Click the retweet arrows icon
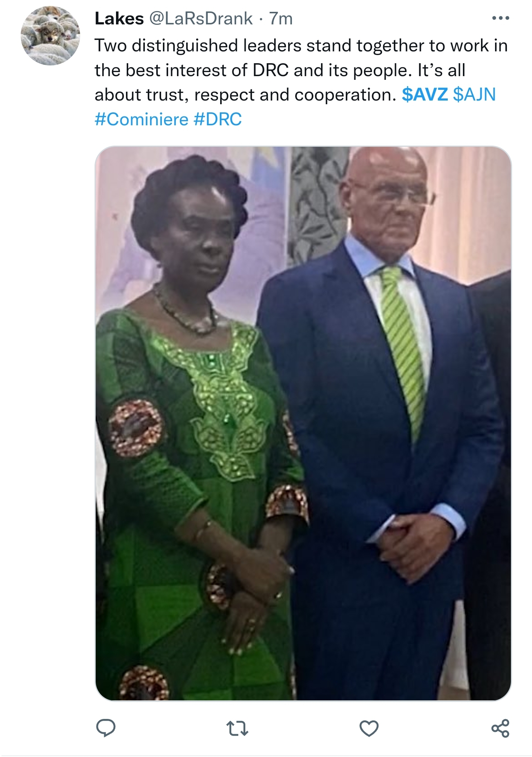 coord(237,729)
